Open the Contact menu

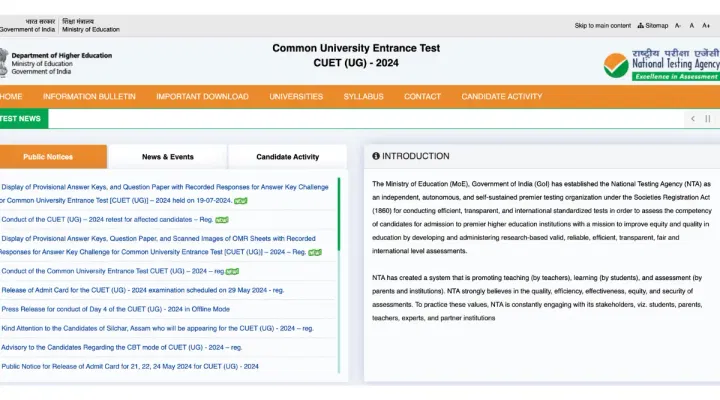coord(422,96)
